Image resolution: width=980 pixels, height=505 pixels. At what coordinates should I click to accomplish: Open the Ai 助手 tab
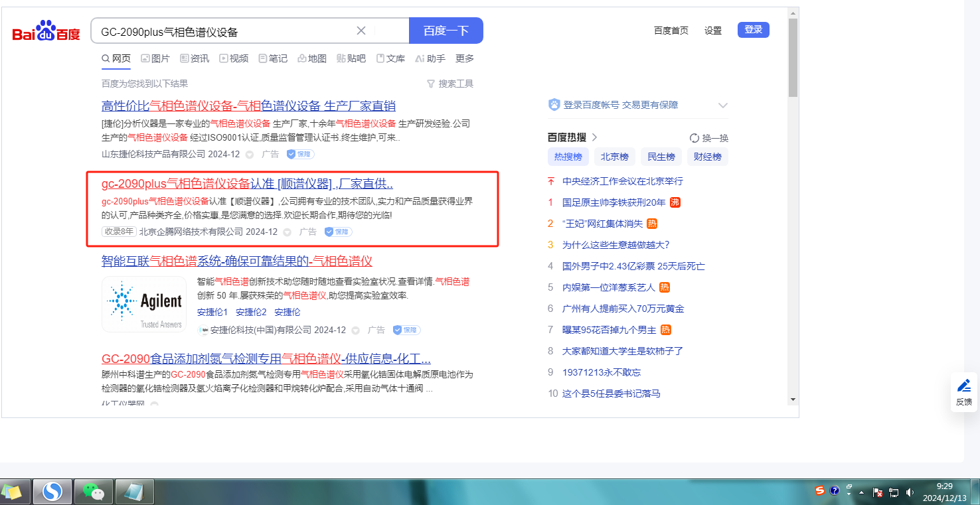[x=430, y=58]
